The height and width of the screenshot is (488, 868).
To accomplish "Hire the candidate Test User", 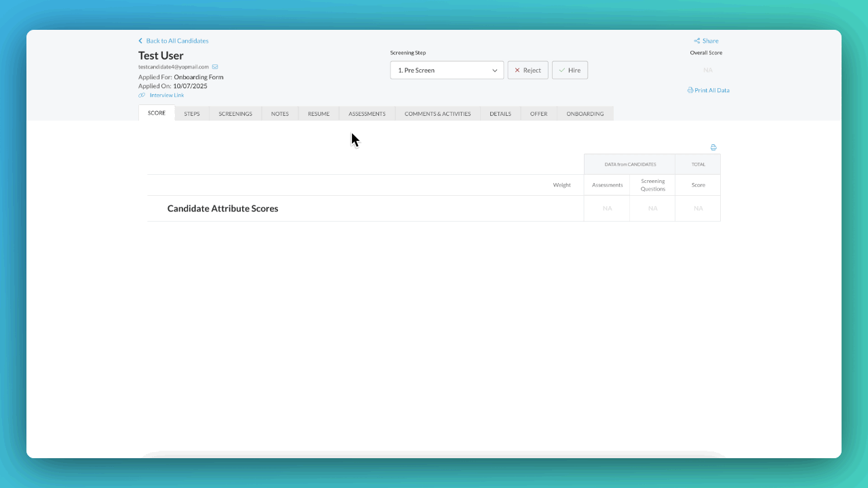I will [x=570, y=70].
